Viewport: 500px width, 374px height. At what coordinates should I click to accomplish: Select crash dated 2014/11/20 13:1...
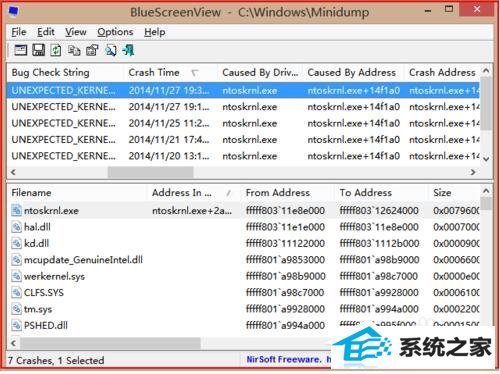tap(243, 156)
